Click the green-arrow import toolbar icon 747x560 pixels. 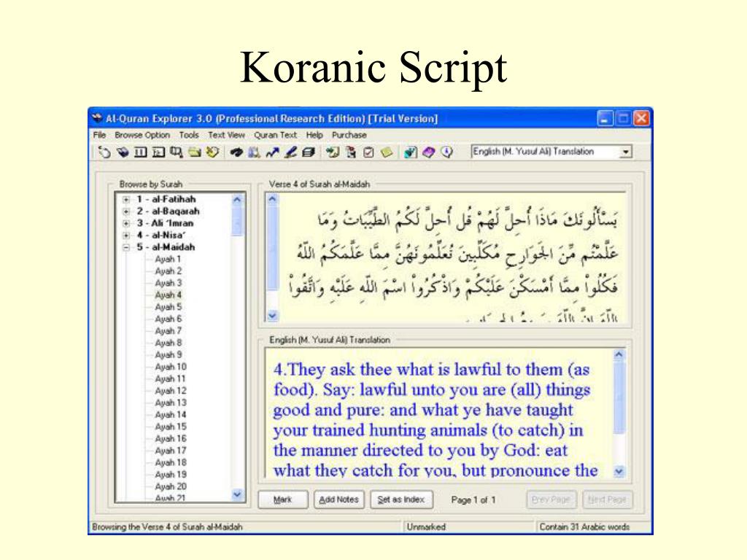click(x=333, y=152)
